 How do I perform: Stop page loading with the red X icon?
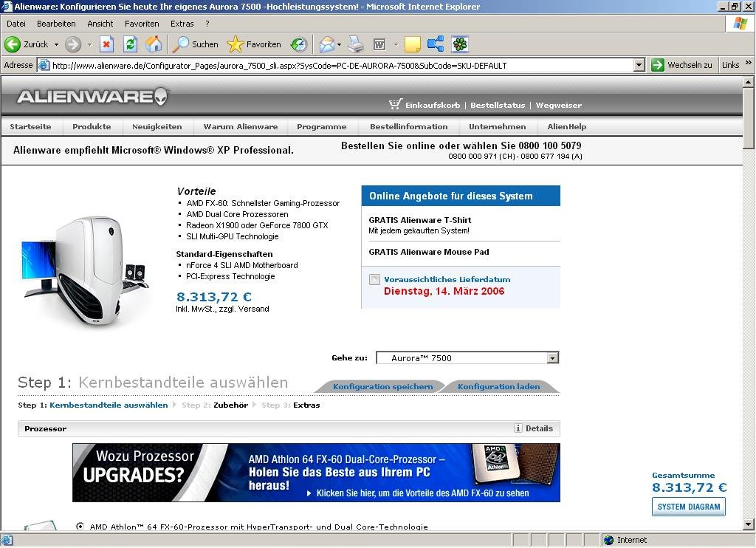click(x=106, y=44)
